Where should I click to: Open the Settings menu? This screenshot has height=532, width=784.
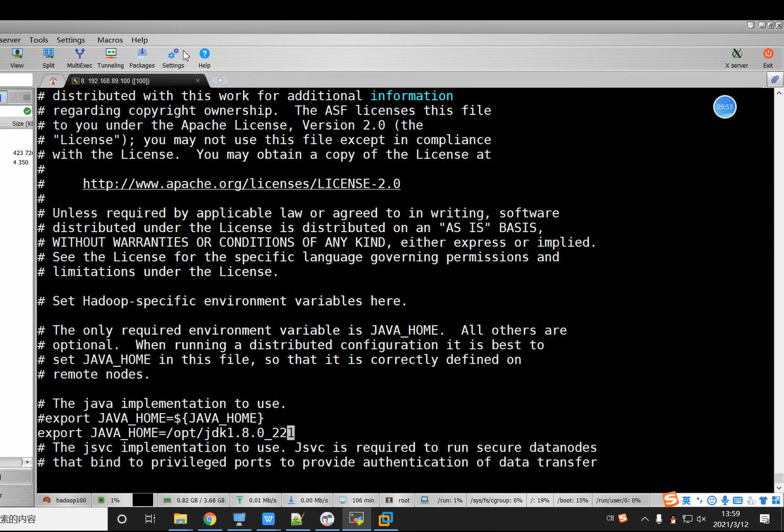71,40
